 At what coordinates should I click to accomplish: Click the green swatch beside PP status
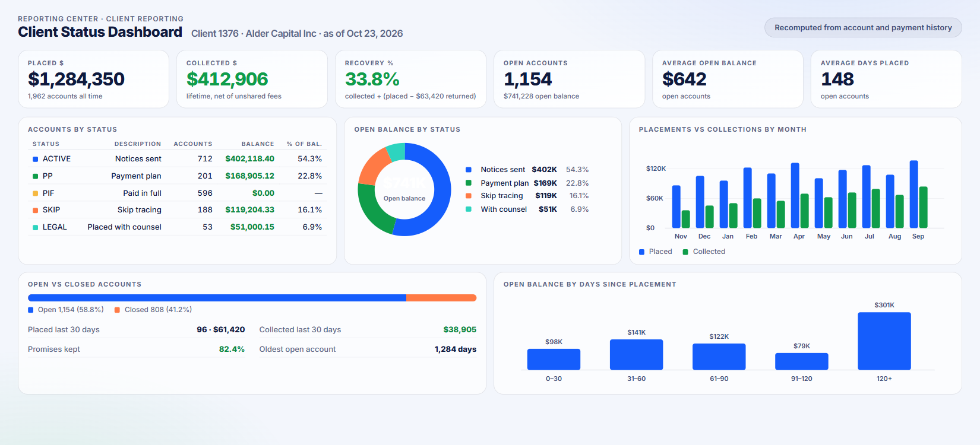36,176
